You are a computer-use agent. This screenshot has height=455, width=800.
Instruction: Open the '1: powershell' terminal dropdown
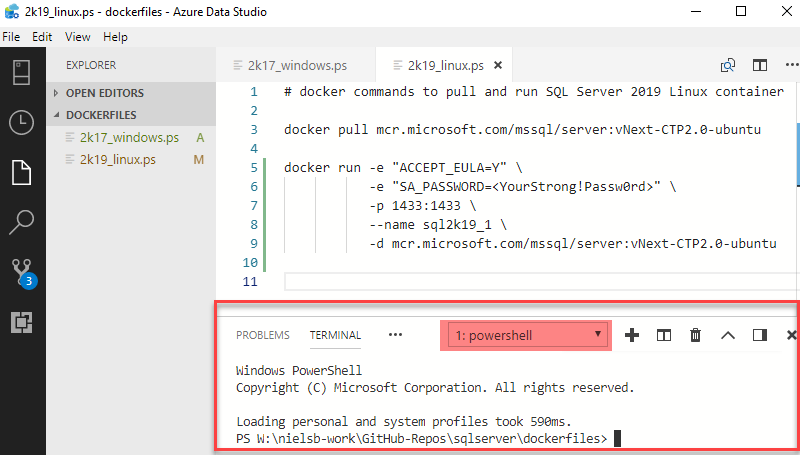(x=528, y=335)
